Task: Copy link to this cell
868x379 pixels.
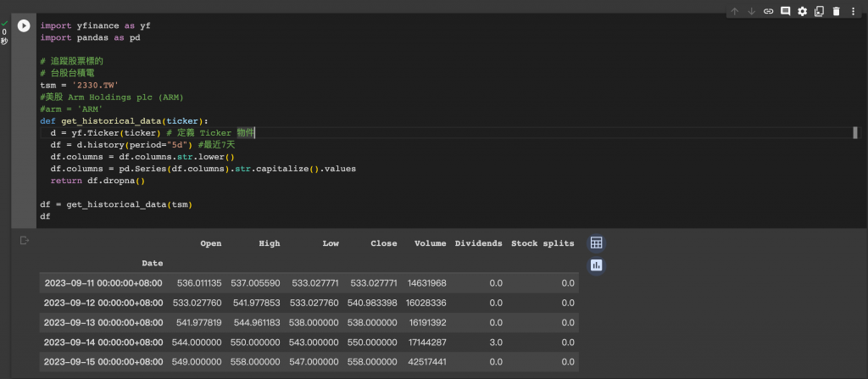Action: 768,11
